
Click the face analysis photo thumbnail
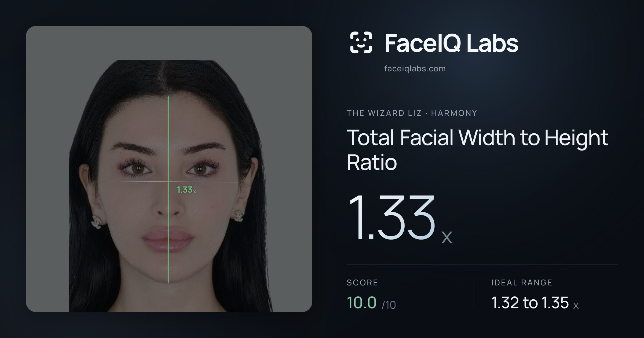pyautogui.click(x=169, y=169)
